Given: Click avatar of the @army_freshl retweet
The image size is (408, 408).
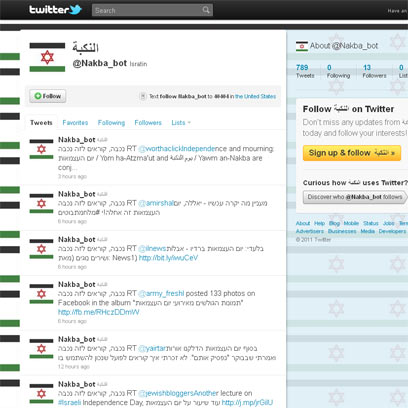Looking at the screenshot, I should pos(41,294).
